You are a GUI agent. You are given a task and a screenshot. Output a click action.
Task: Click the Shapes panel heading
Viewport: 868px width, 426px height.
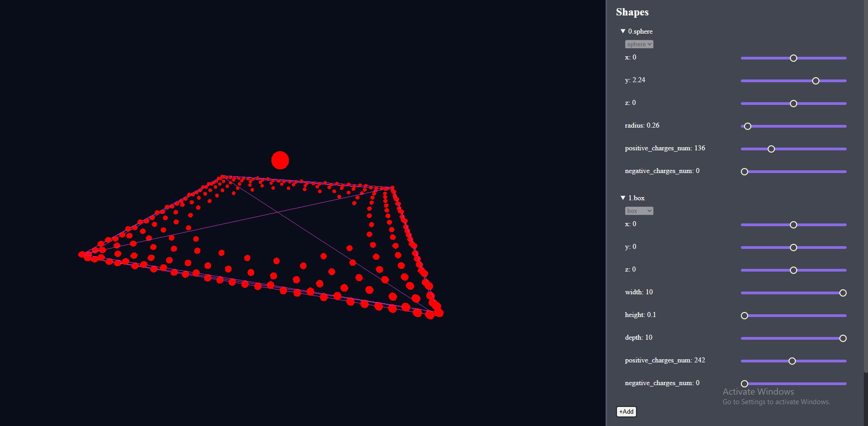[x=632, y=12]
